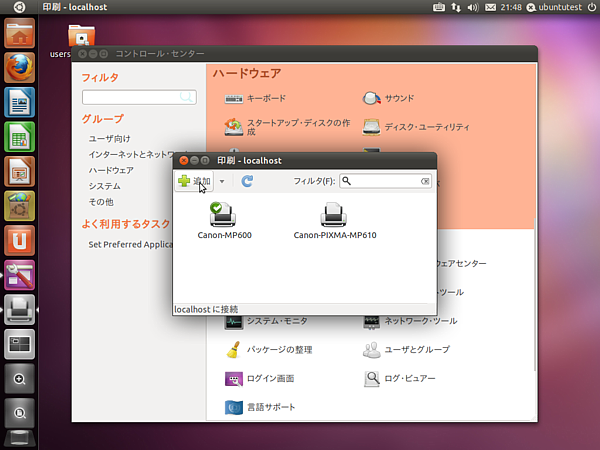This screenshot has height=450, width=600.
Task: Open Package cleanup broom icon
Action: (x=233, y=350)
